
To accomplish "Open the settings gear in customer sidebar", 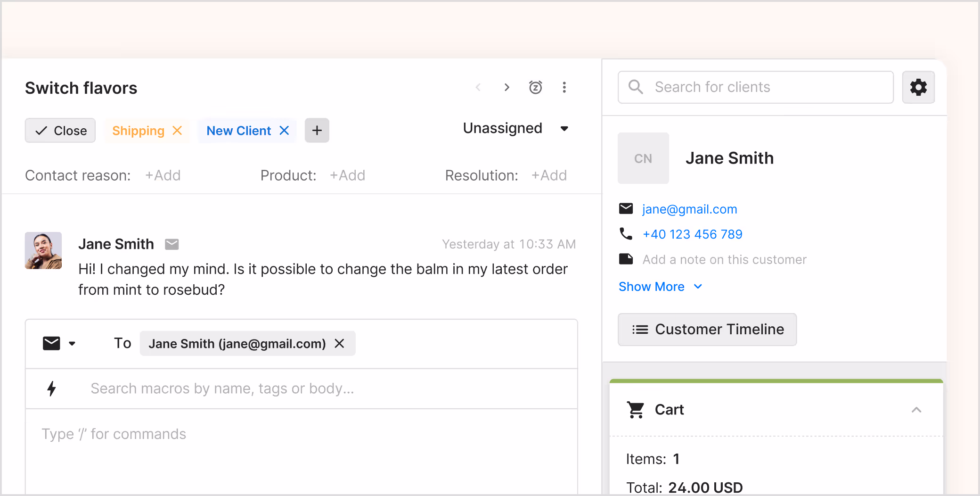I will tap(918, 87).
